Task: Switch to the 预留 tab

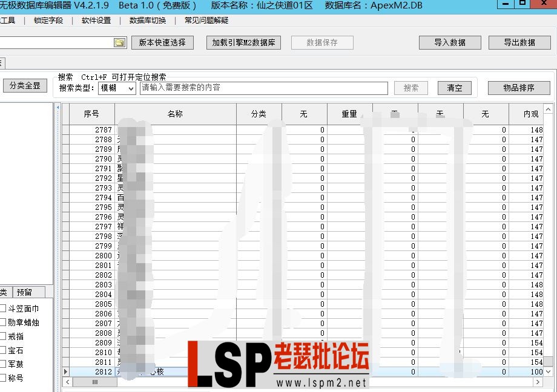Action: tap(29, 292)
